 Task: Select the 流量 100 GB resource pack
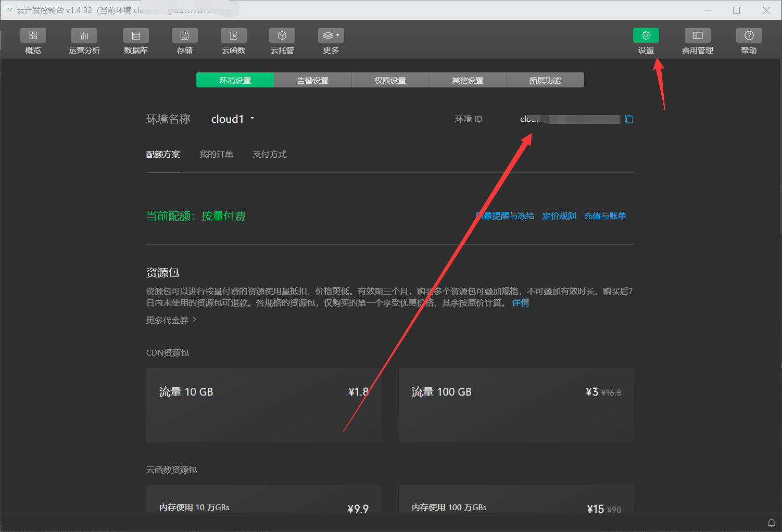(515, 406)
